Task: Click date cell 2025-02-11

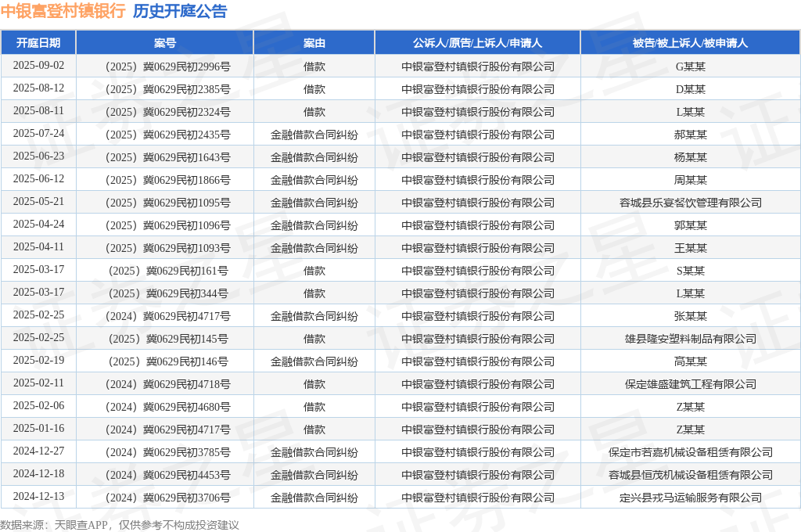Action: point(38,383)
